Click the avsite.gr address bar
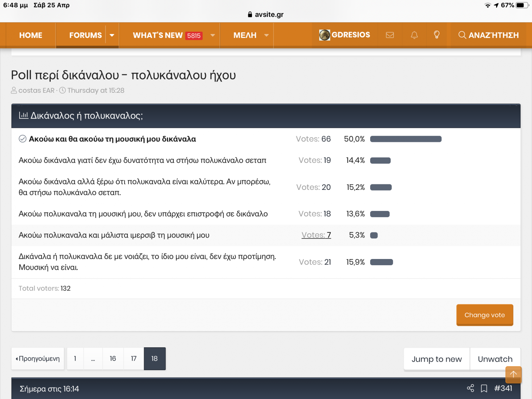The height and width of the screenshot is (399, 532). tap(266, 14)
